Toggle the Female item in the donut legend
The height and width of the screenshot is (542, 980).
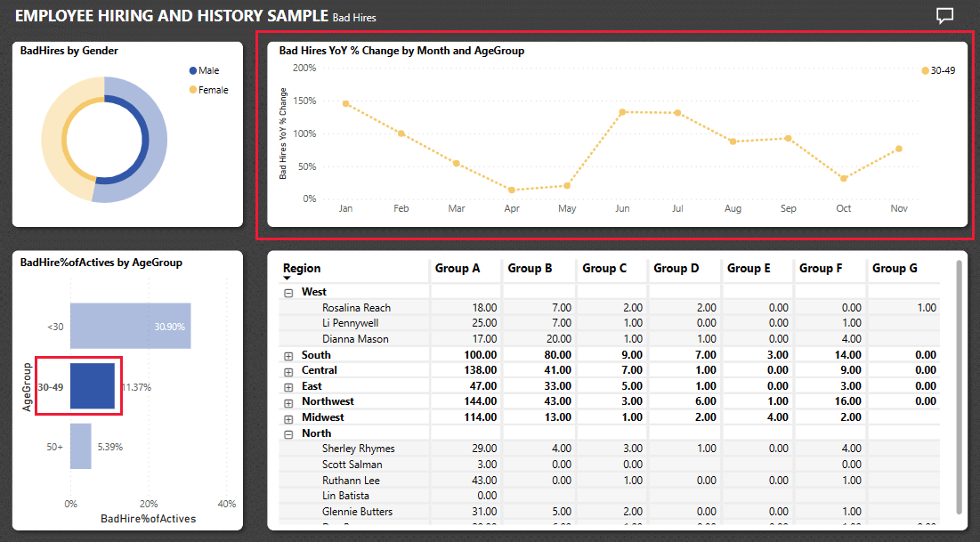coord(210,89)
